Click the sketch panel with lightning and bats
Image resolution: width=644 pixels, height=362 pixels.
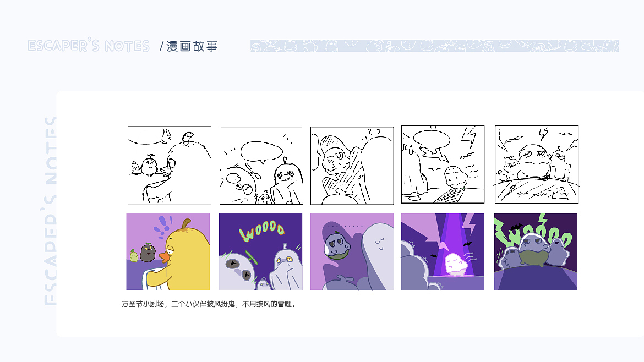[x=443, y=164]
